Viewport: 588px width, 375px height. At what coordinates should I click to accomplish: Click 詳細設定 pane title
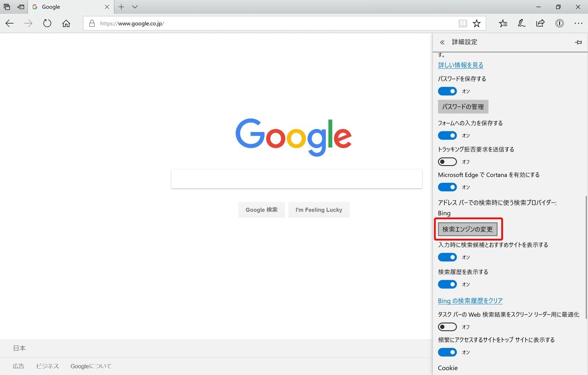465,42
